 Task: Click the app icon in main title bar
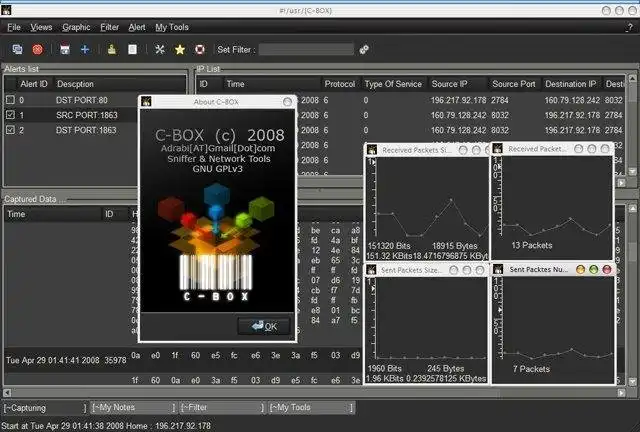point(6,10)
